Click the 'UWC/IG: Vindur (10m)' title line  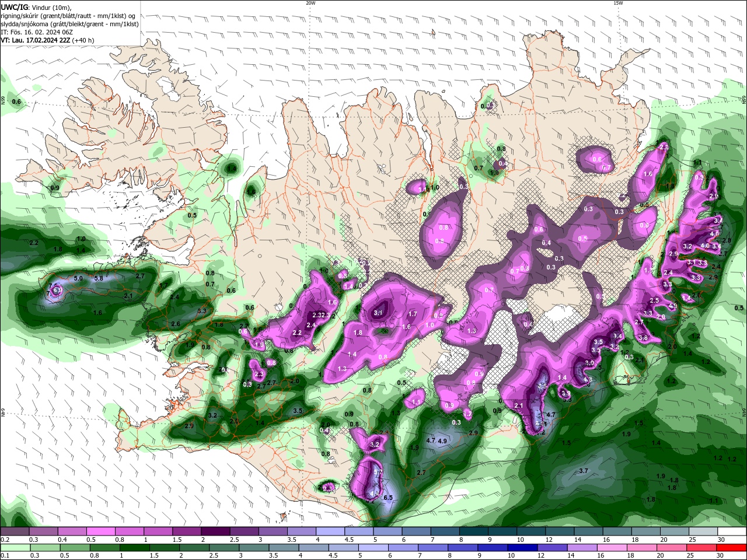click(36, 7)
